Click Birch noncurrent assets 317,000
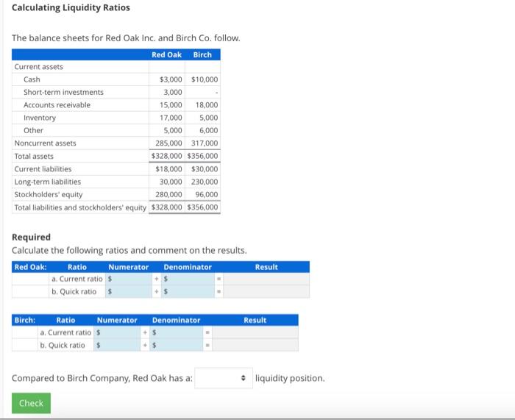The height and width of the screenshot is (420, 515). pyautogui.click(x=205, y=143)
